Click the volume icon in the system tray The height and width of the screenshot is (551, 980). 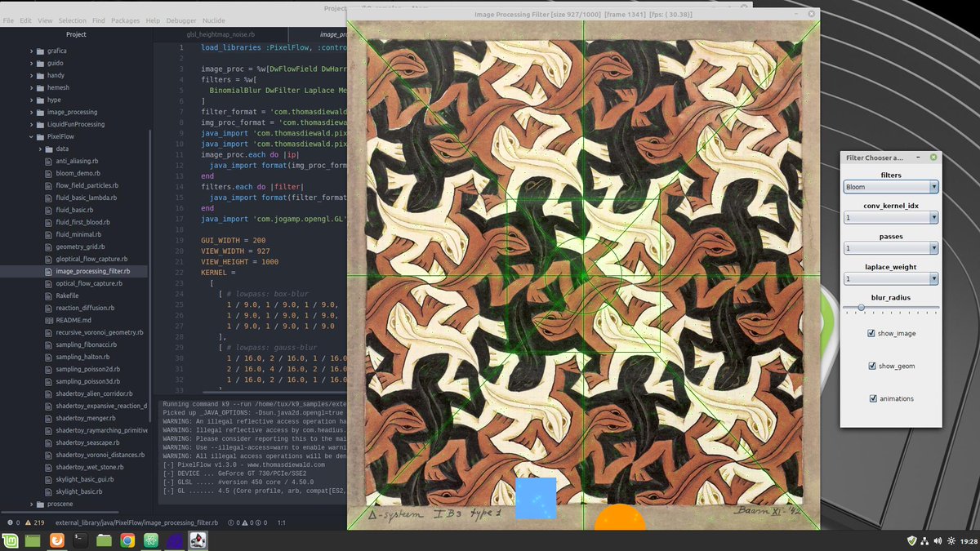pyautogui.click(x=936, y=540)
